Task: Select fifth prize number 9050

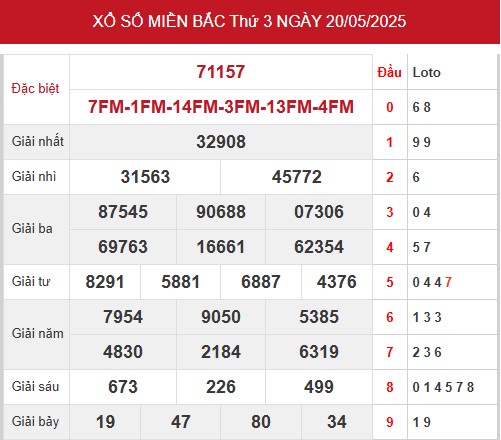Action: tap(221, 317)
